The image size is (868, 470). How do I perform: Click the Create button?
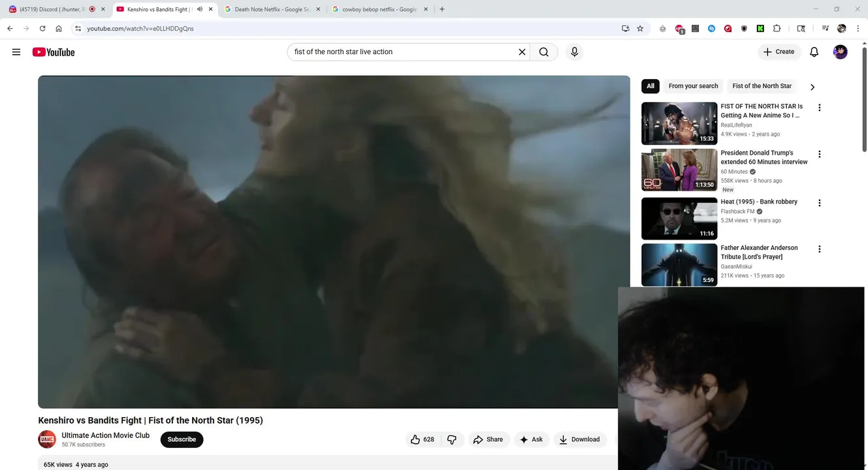pyautogui.click(x=779, y=52)
